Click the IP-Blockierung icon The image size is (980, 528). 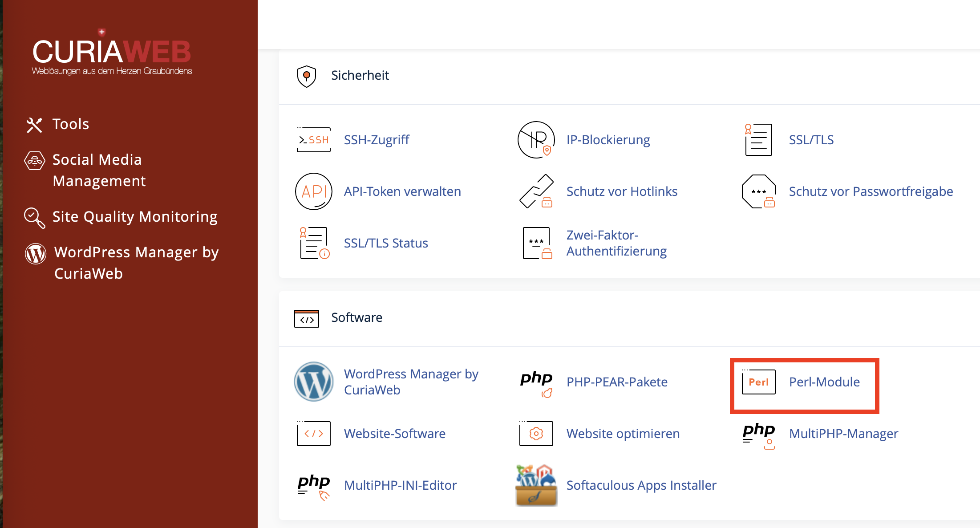(536, 140)
